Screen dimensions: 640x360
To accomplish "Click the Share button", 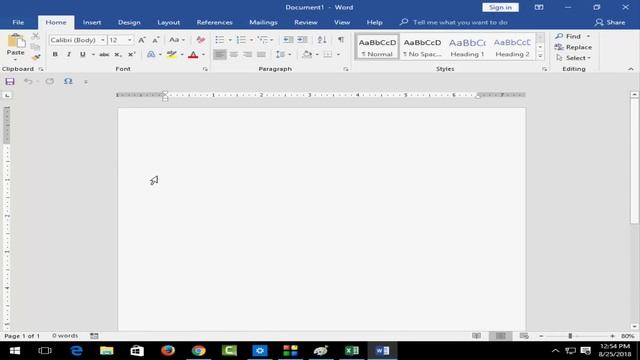I will click(610, 22).
